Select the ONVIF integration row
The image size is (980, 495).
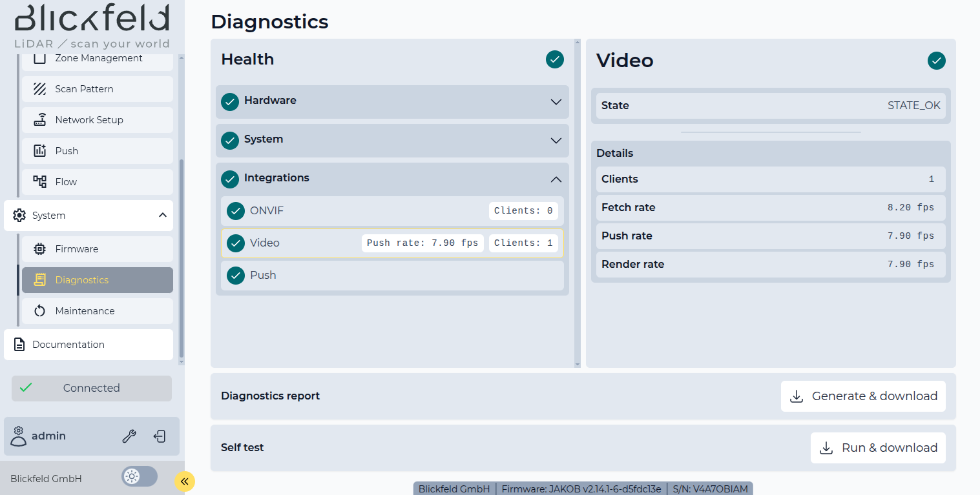355,211
